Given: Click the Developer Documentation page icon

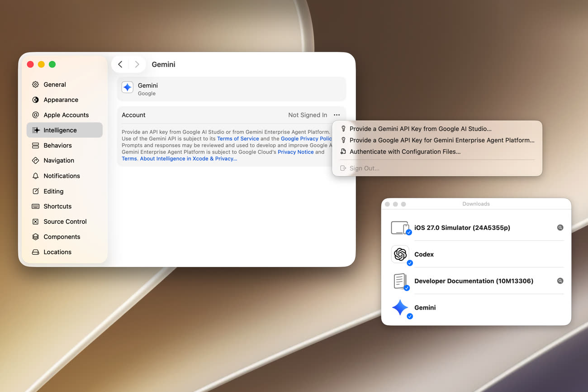Looking at the screenshot, I should coord(400,281).
